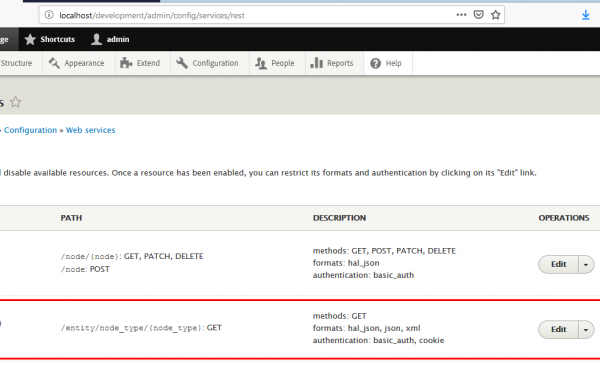
Task: Open the Reports menu item
Action: click(x=335, y=63)
